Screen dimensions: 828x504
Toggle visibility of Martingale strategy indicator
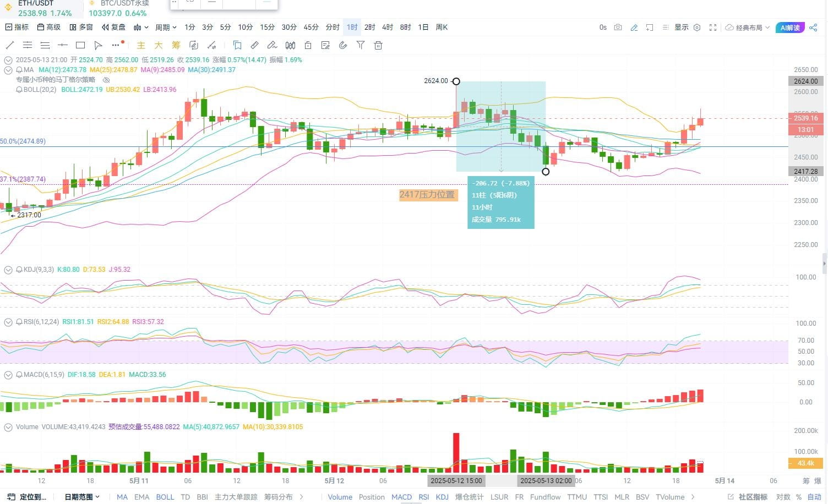click(107, 80)
